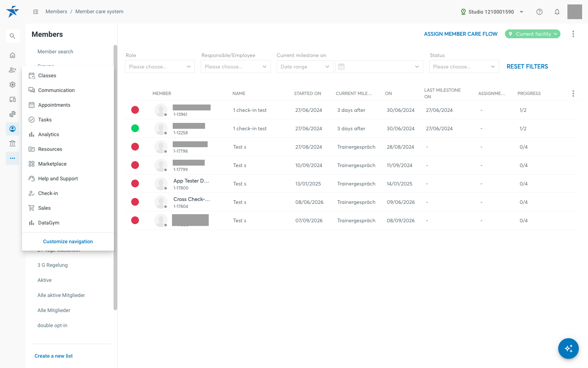Open the Current facility dropdown
This screenshot has width=588, height=368.
click(533, 34)
